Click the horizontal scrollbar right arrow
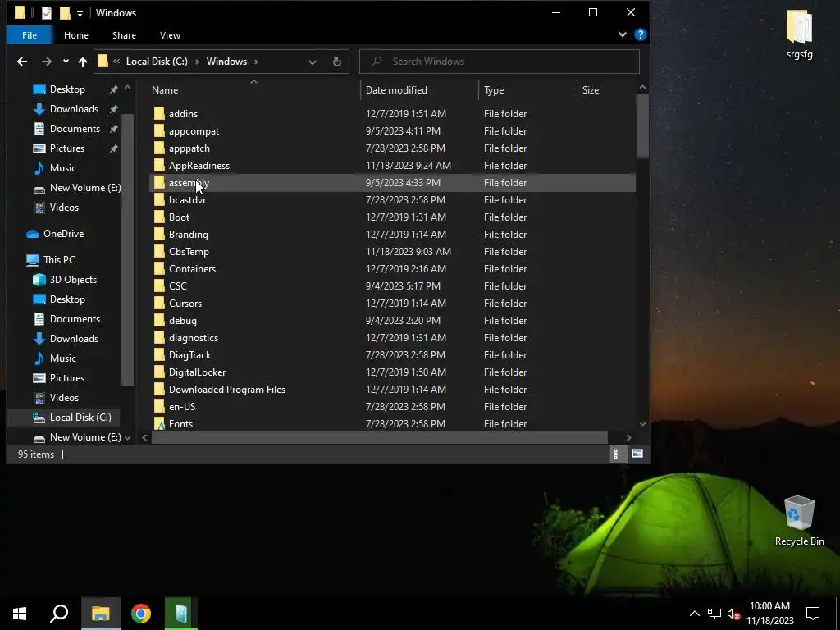The height and width of the screenshot is (630, 840). [x=629, y=438]
